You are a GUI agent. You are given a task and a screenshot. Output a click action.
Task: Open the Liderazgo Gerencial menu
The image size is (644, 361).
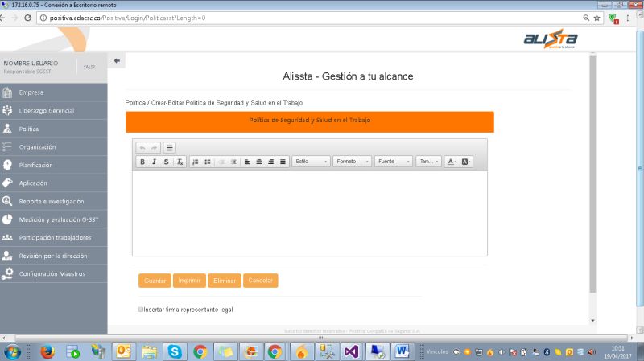click(x=53, y=110)
